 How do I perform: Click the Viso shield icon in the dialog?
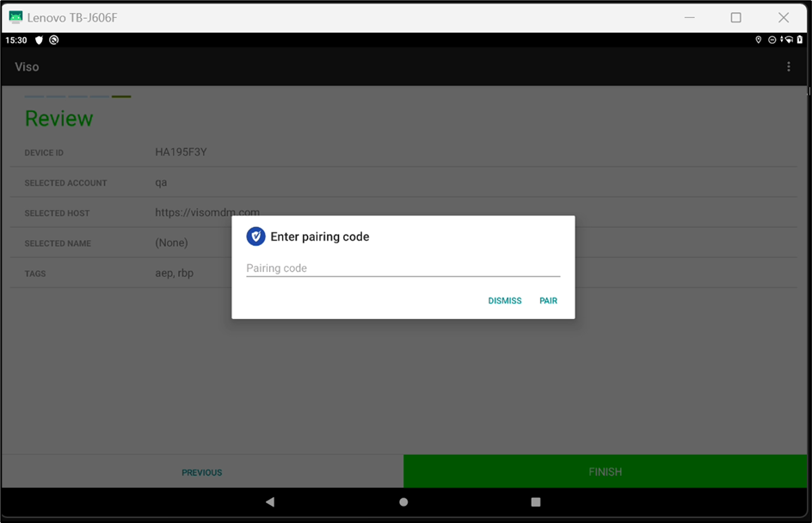click(255, 236)
